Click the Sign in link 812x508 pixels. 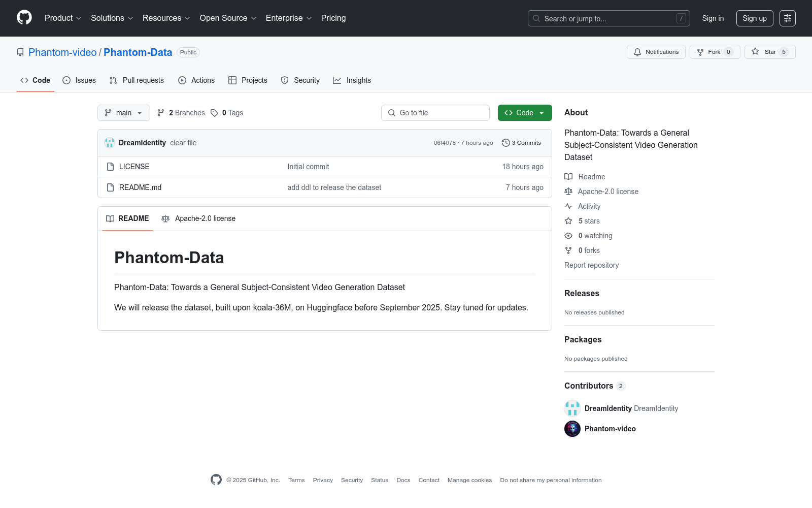click(x=713, y=18)
